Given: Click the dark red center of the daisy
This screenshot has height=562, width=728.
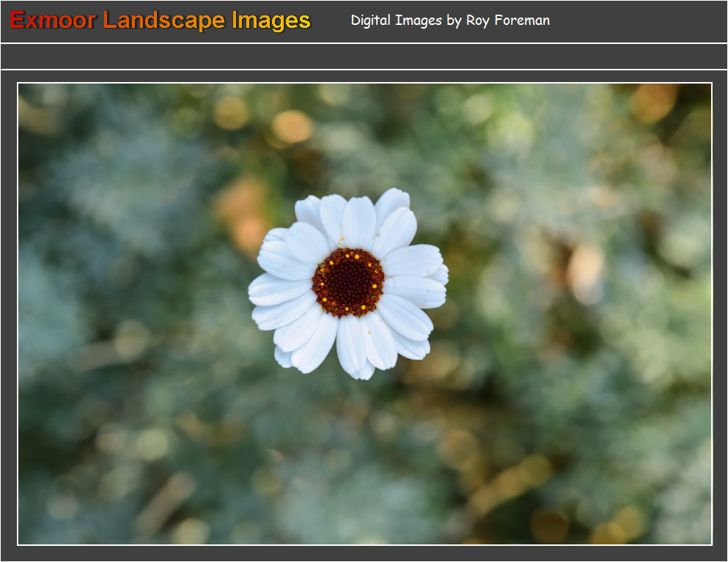Looking at the screenshot, I should coord(348,282).
